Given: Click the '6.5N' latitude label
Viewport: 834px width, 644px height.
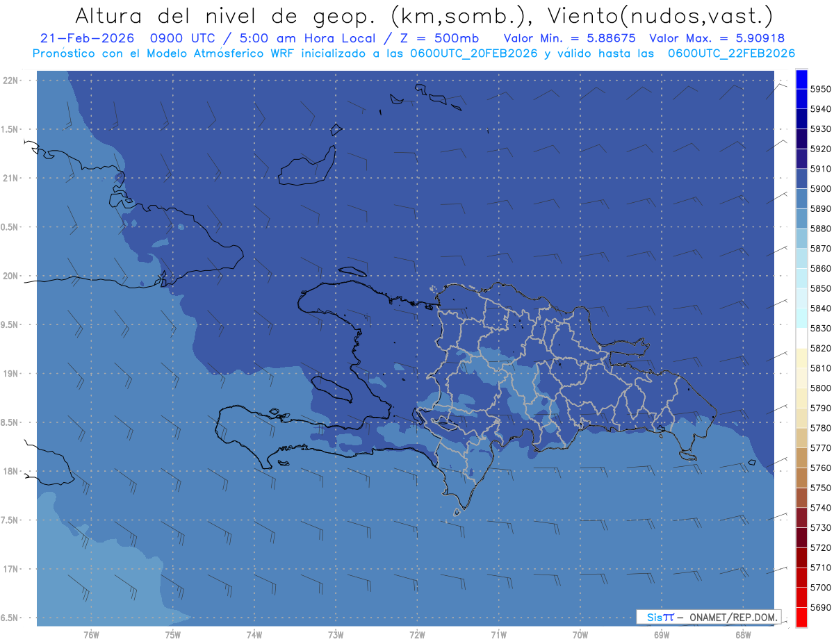Looking at the screenshot, I should [10, 618].
